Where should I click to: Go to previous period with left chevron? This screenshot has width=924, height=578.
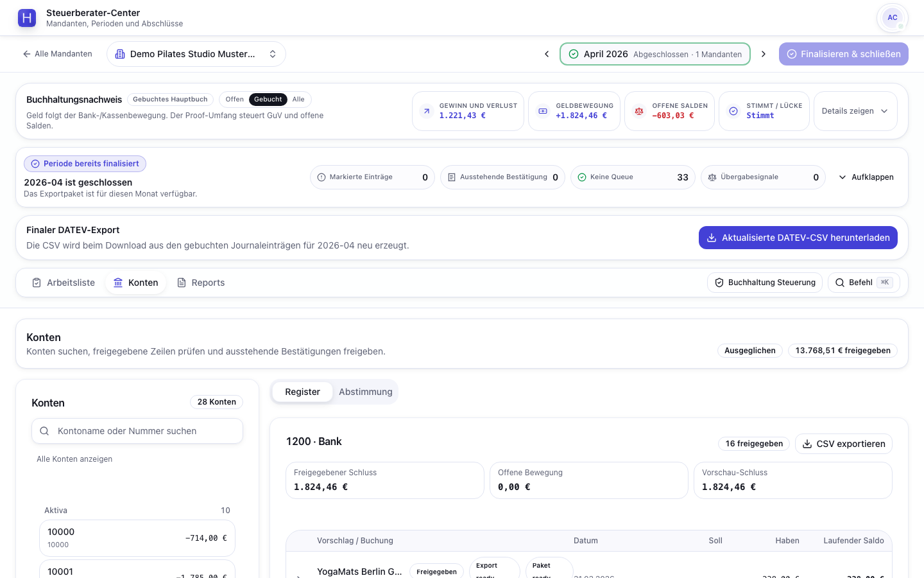click(547, 54)
